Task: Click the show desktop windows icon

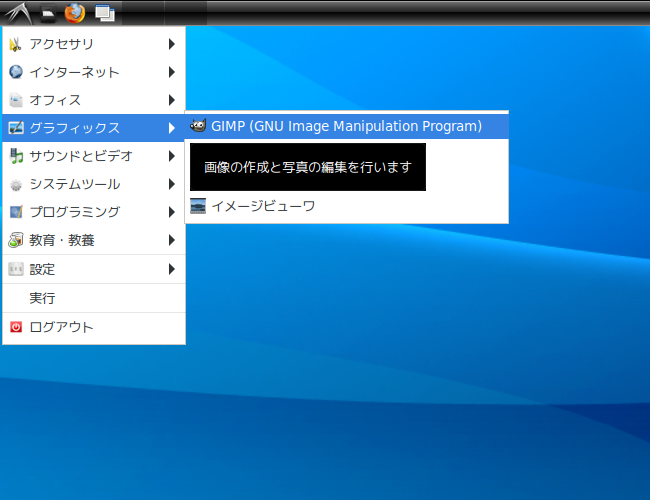Action: (105, 13)
